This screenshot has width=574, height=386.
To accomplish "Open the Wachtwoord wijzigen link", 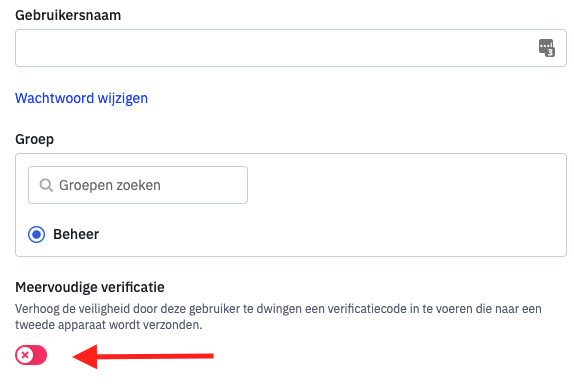I will pyautogui.click(x=81, y=98).
